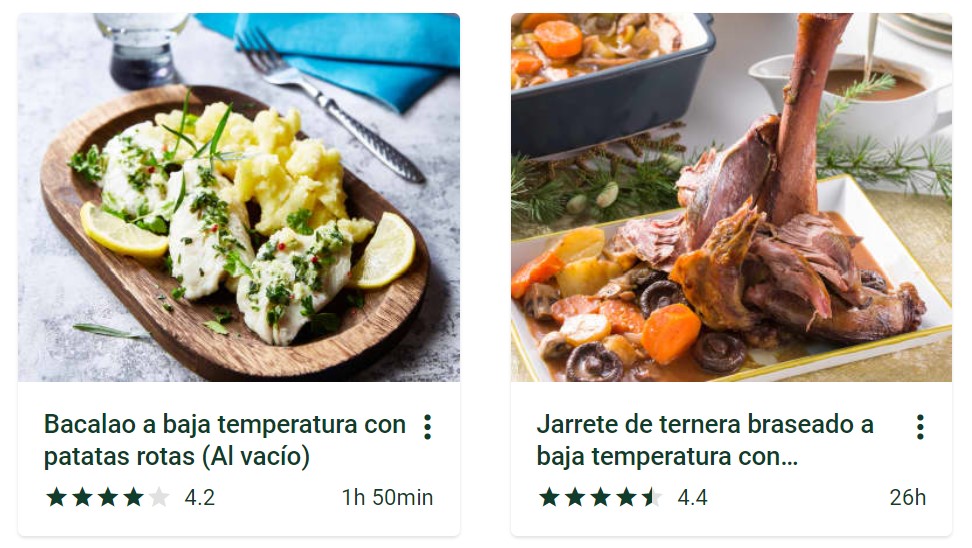Click the 26h cooking time label

coord(908,498)
